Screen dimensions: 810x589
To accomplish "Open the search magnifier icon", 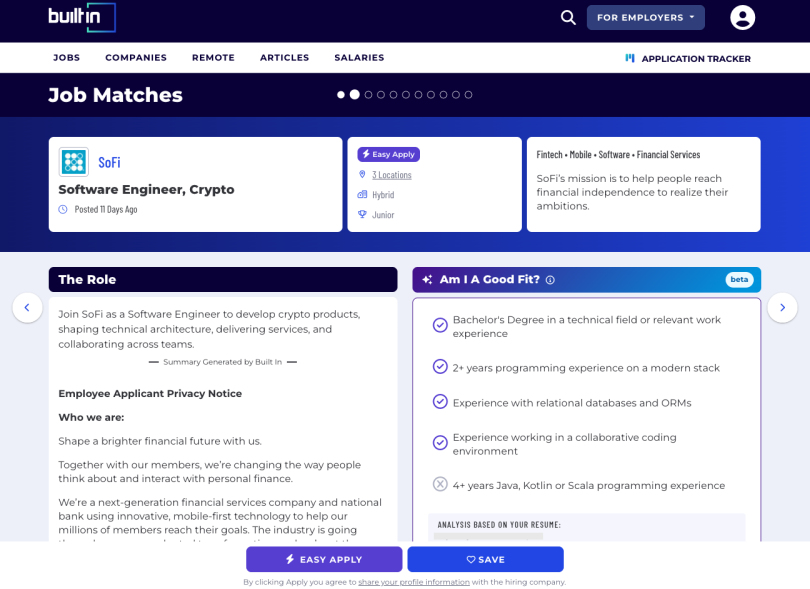I will (568, 18).
